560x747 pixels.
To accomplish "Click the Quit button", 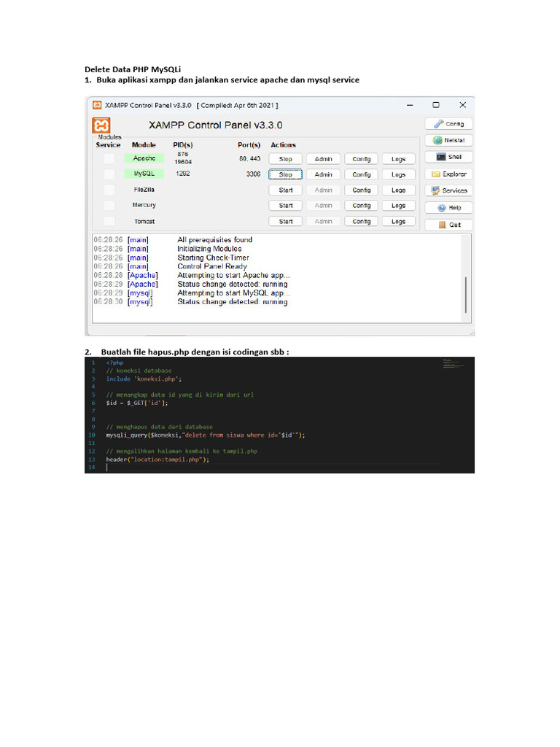I will [x=448, y=225].
